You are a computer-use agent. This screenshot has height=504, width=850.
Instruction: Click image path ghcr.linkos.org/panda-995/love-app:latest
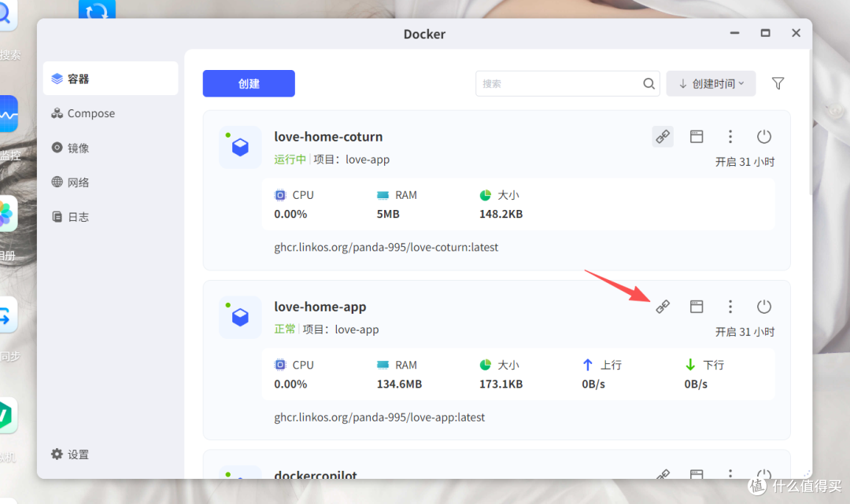click(x=379, y=417)
